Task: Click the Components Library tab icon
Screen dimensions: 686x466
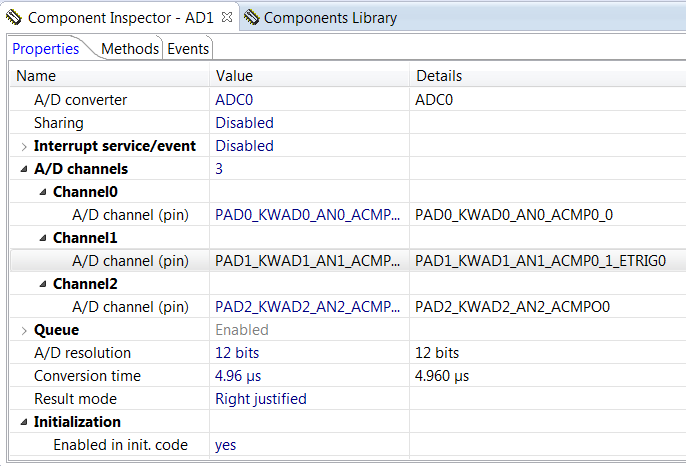Action: (251, 18)
